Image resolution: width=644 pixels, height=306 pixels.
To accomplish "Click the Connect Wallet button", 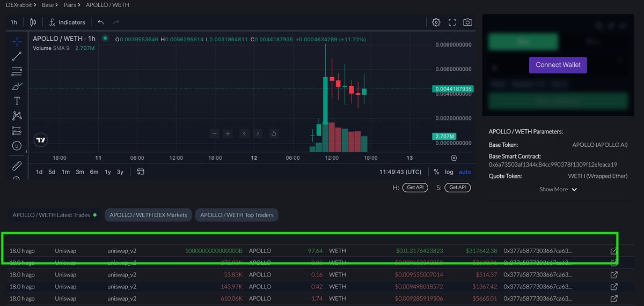I will (558, 65).
